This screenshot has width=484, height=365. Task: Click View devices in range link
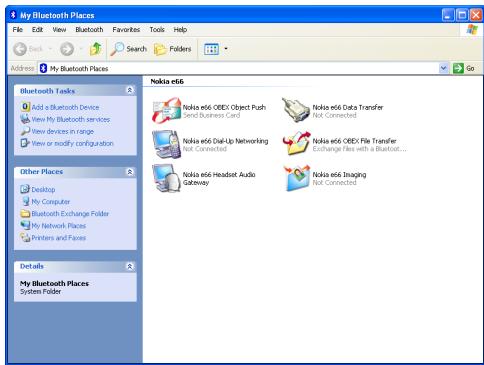[x=63, y=131]
